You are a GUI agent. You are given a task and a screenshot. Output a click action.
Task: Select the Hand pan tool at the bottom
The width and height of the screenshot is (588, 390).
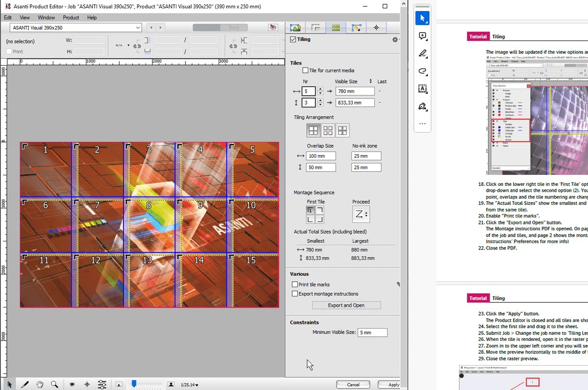(40, 384)
